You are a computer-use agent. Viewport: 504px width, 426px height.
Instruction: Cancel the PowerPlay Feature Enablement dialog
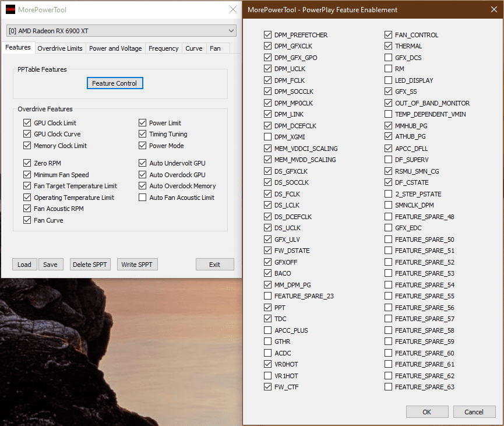474,412
